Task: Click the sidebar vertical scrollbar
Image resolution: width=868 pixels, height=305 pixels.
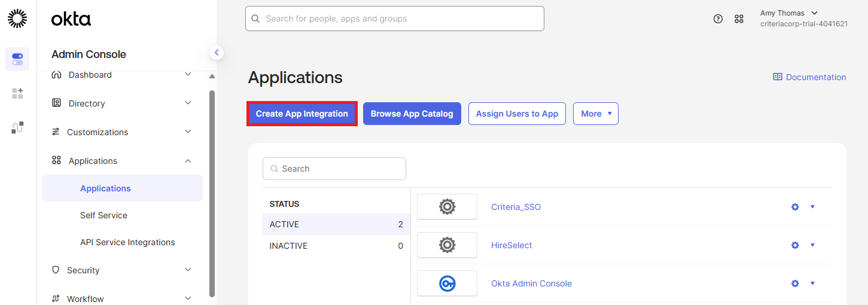Action: point(212,194)
